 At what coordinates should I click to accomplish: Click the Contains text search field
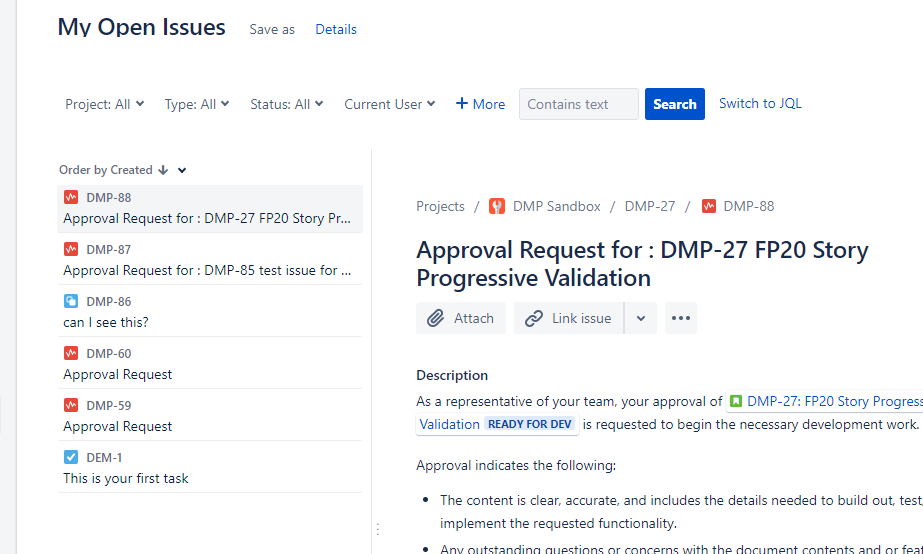[579, 104]
